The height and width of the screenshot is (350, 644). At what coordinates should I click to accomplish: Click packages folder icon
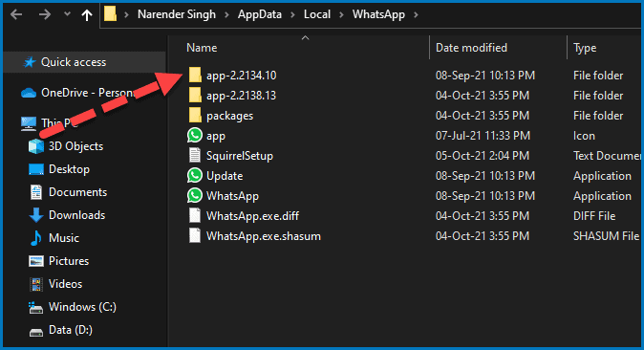195,115
